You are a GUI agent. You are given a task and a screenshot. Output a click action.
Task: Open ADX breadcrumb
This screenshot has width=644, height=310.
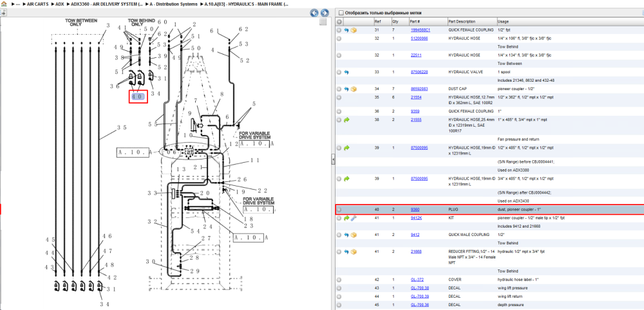[x=59, y=3]
